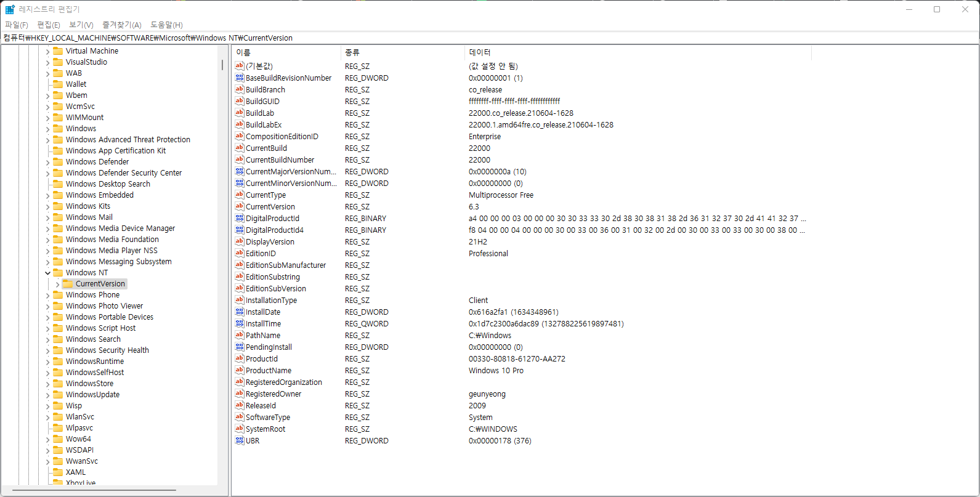Click the folder icon for Virtual Machine
The image size is (980, 497).
pyautogui.click(x=58, y=51)
